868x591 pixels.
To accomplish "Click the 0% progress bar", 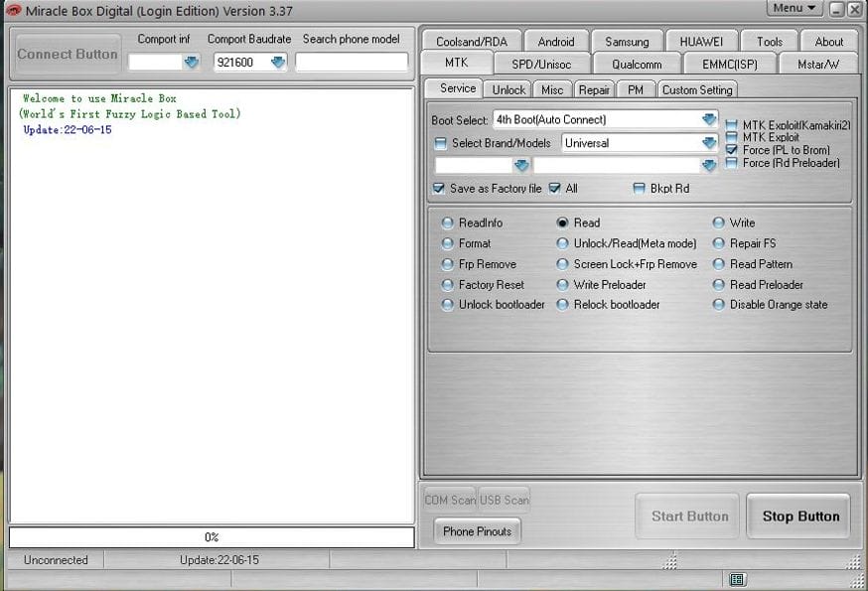I will coord(209,536).
